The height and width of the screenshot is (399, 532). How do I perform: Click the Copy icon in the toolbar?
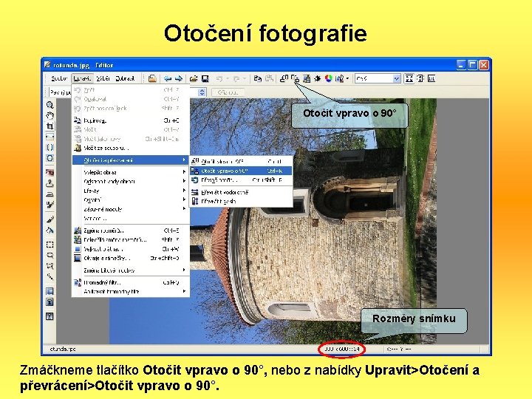tap(258, 79)
